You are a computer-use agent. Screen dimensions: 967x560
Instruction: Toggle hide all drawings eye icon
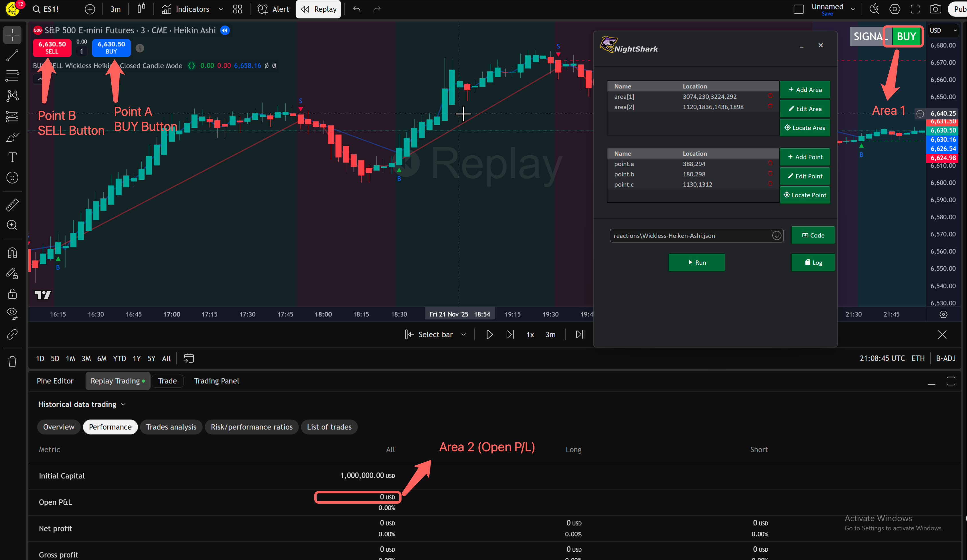tap(12, 312)
